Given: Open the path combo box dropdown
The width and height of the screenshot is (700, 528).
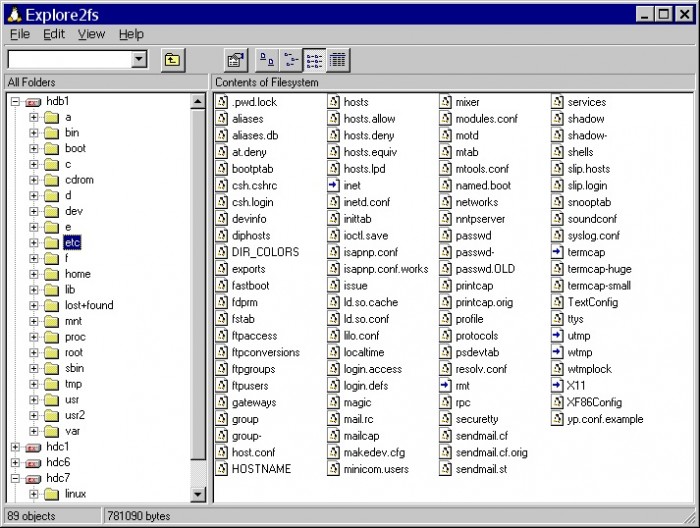Looking at the screenshot, I should pyautogui.click(x=139, y=60).
